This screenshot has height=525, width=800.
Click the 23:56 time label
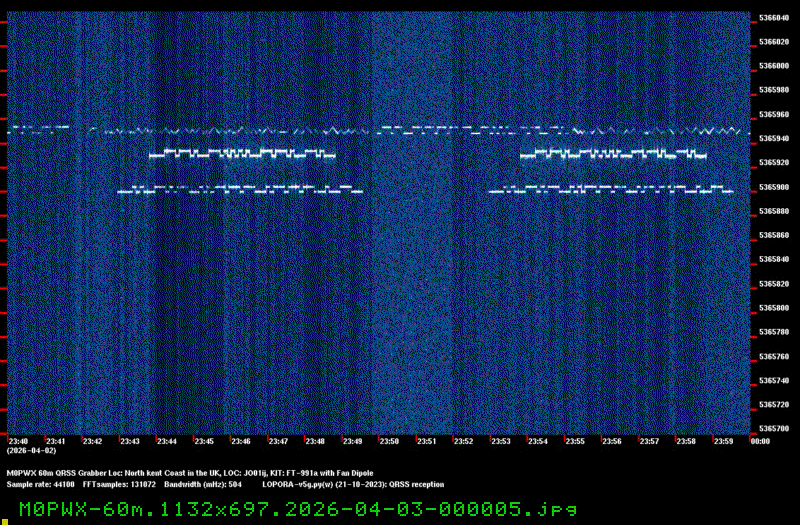point(612,441)
